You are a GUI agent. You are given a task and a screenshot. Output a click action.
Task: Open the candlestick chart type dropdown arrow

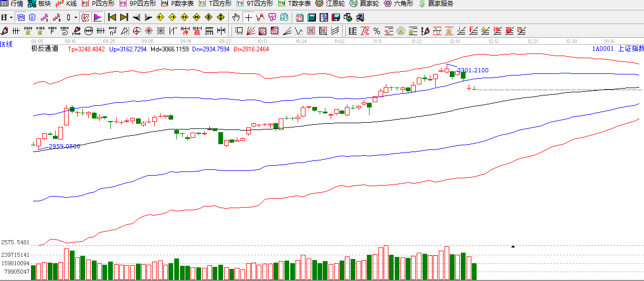click(x=76, y=17)
